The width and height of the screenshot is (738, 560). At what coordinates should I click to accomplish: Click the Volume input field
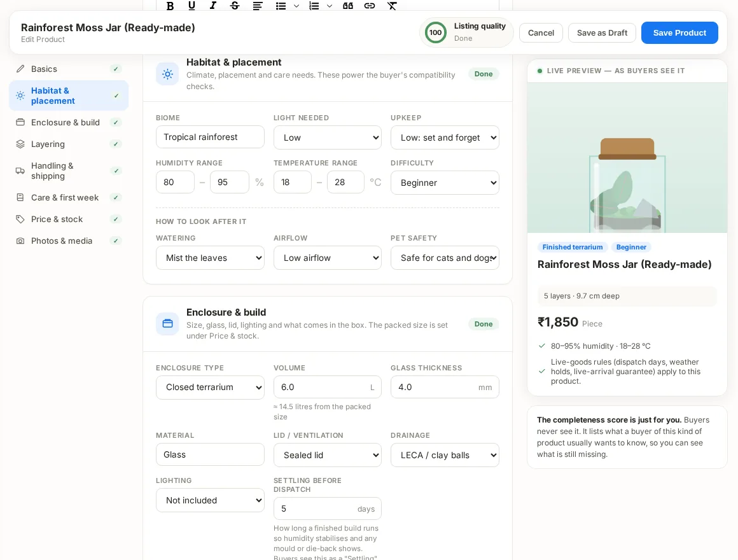(328, 387)
